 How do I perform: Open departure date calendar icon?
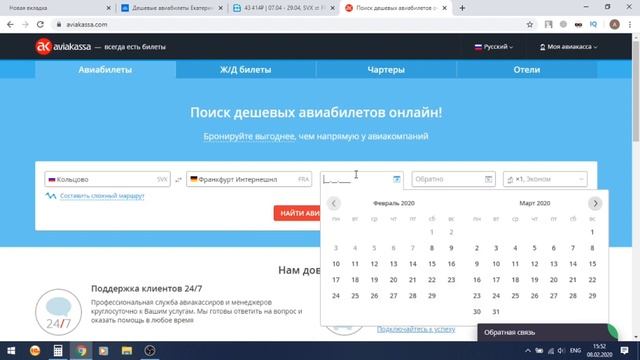(396, 179)
